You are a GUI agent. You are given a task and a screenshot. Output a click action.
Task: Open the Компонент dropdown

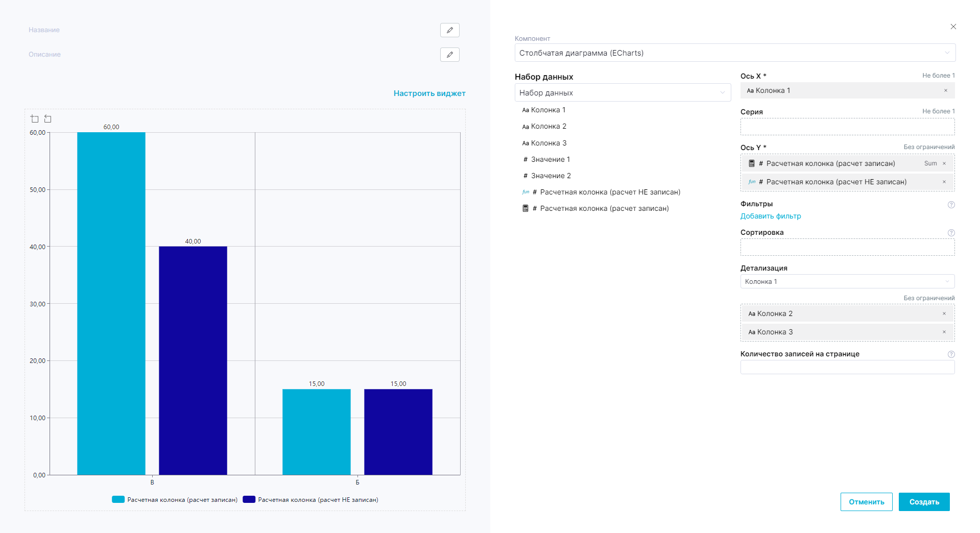(x=734, y=53)
